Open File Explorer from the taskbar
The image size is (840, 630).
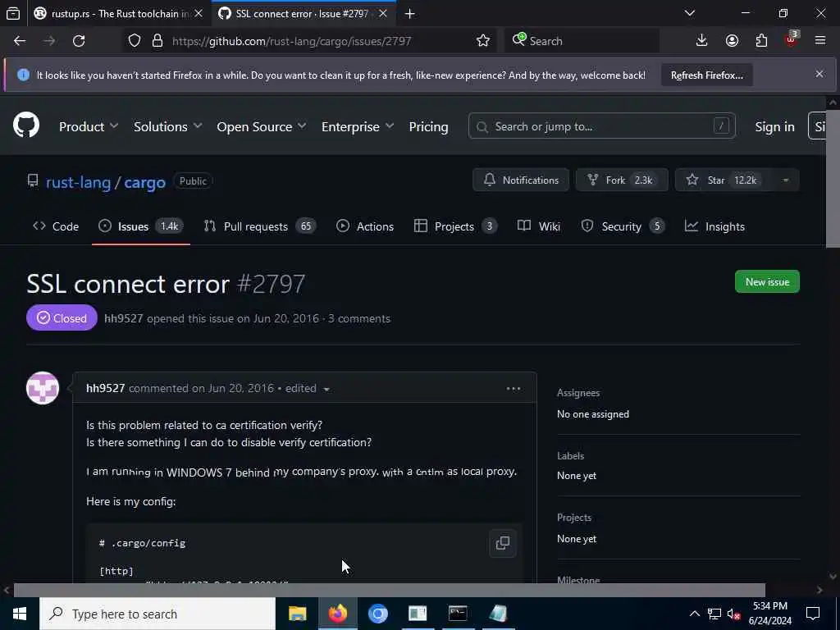297,614
